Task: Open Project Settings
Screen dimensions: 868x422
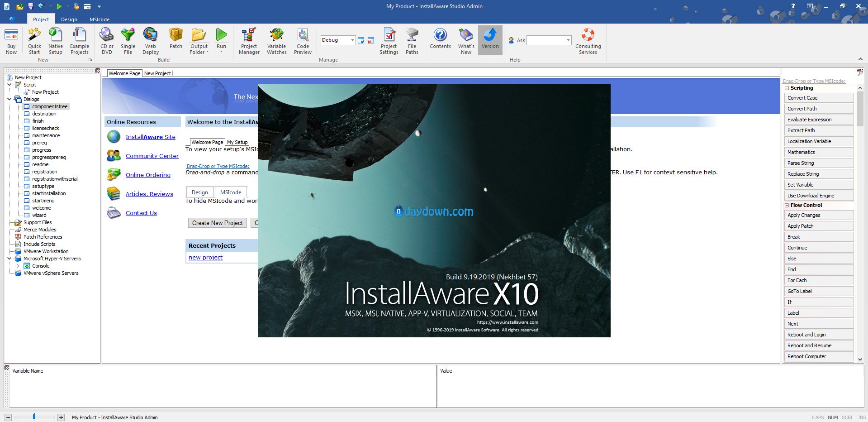Action: tap(389, 41)
